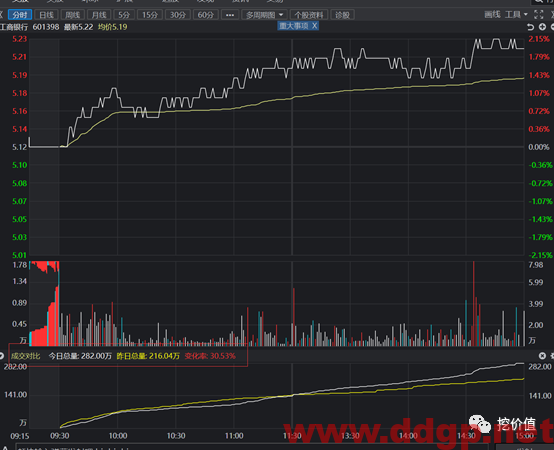Click the 诊股 stock diagnosis button
Screen dimensions: 554x450
(342, 15)
